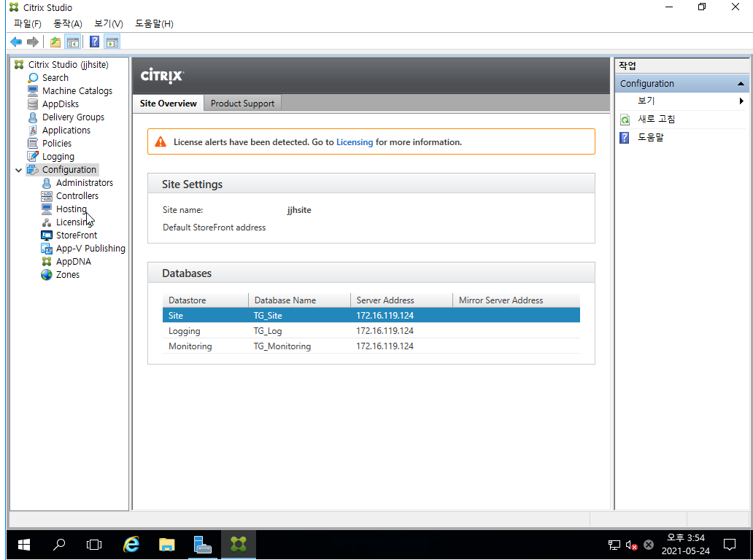Click the help icon in the action pane
This screenshot has height=560, width=753.
click(x=625, y=138)
